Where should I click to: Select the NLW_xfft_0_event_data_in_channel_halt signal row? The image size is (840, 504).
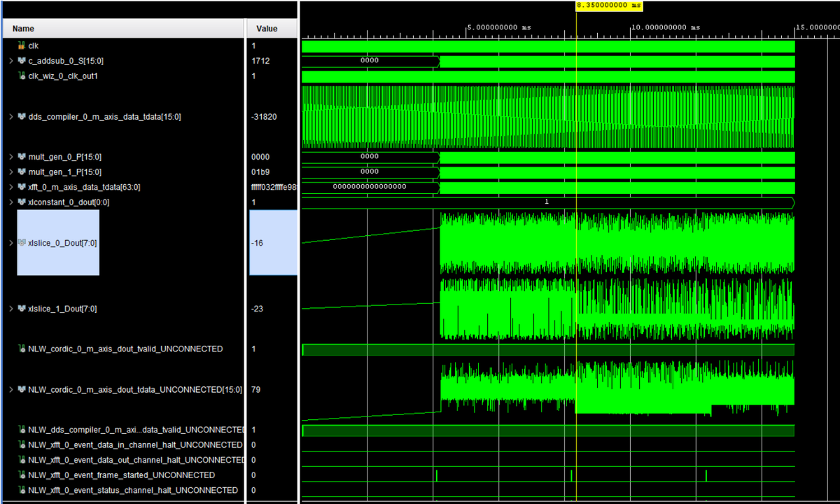pos(134,445)
